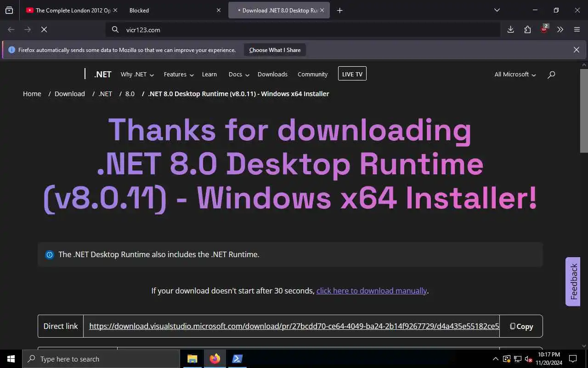The image size is (588, 368).
Task: Click the notification bar info icon
Action: click(x=12, y=50)
